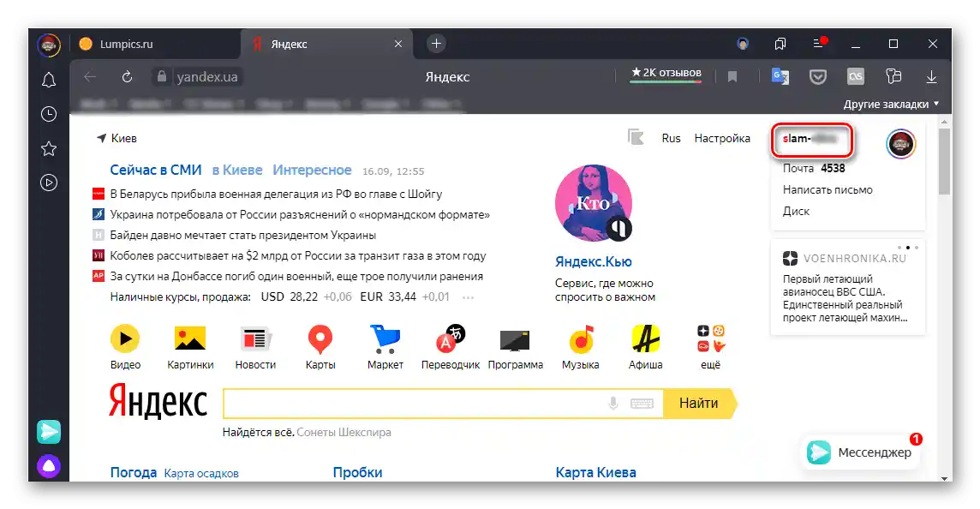Image resolution: width=980 pixels, height=509 pixels.
Task: Open news about Шойгу delegation in Беларусь
Action: pos(276,194)
